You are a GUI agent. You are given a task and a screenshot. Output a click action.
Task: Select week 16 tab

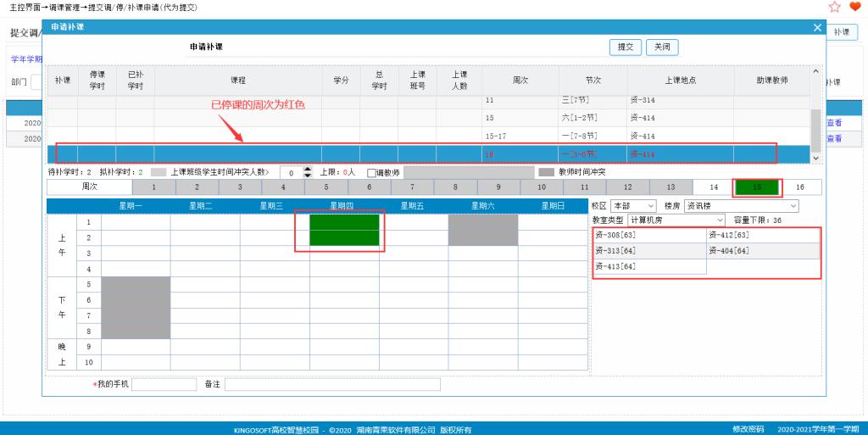[799, 187]
